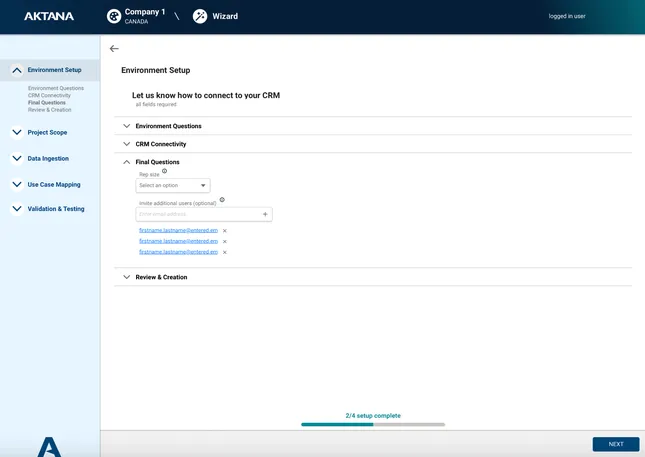Click the third invited email link
Image resolution: width=645 pixels, height=457 pixels.
[x=179, y=252]
